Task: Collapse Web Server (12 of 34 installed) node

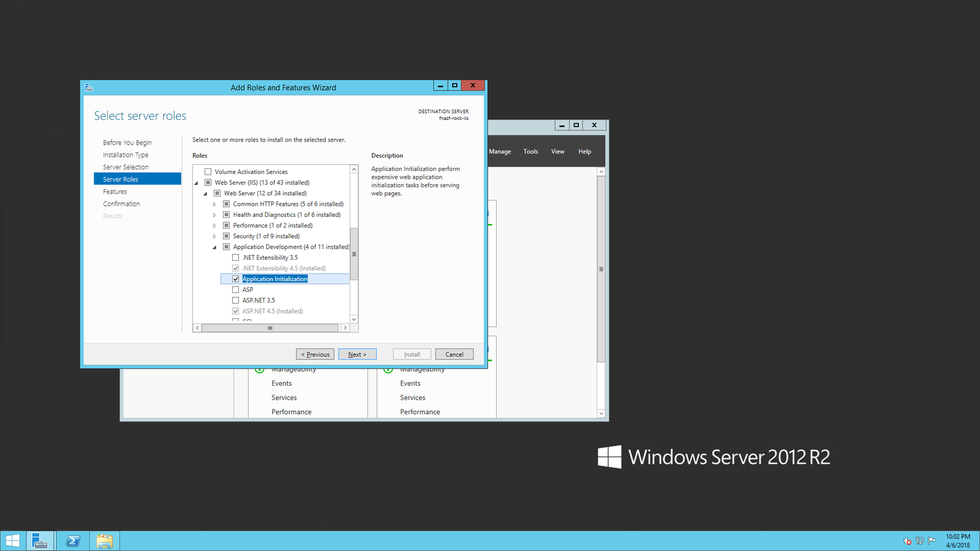Action: (206, 193)
